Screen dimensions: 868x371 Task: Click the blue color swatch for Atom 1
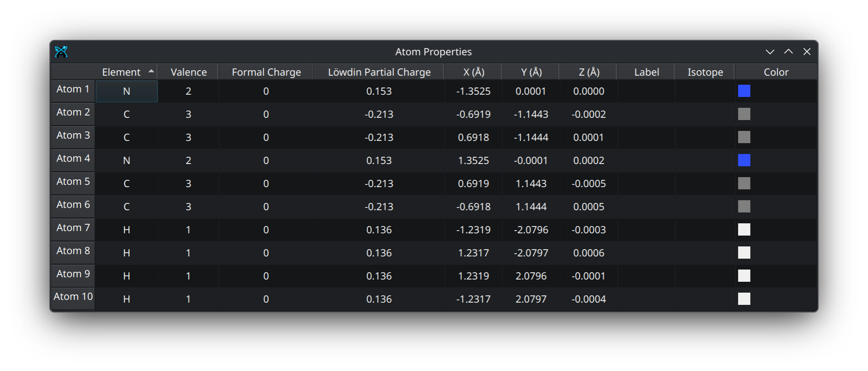744,91
